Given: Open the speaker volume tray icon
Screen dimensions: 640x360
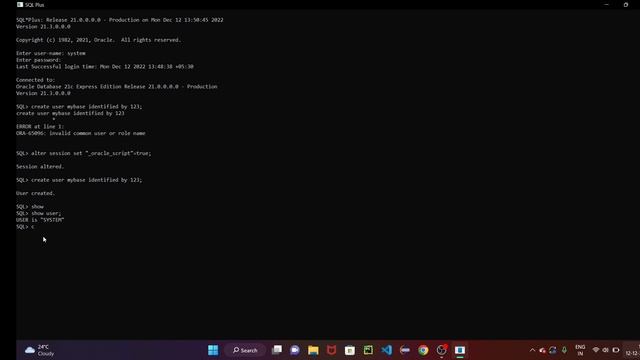Looking at the screenshot, I should [605, 350].
